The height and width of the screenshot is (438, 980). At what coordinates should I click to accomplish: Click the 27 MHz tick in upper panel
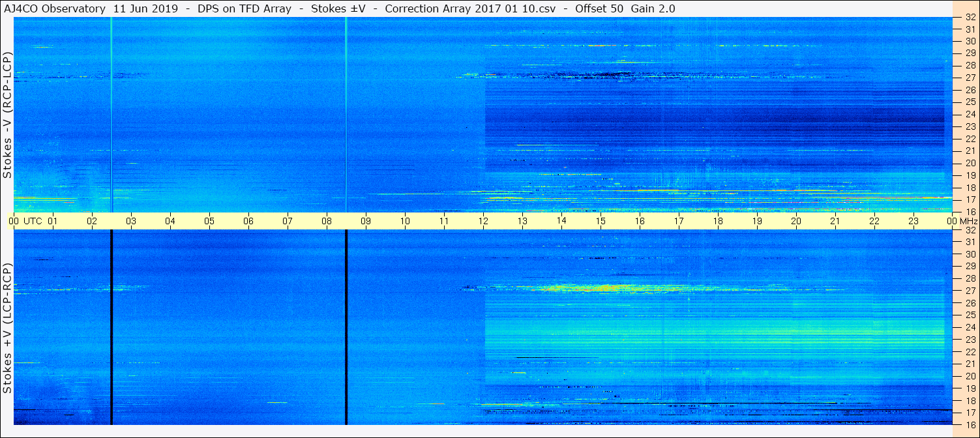tap(970, 77)
